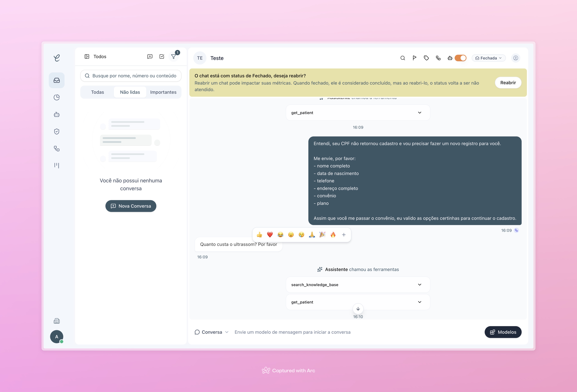Click the filter funnel icon
Viewport: 577px width, 392px height.
[x=174, y=57]
